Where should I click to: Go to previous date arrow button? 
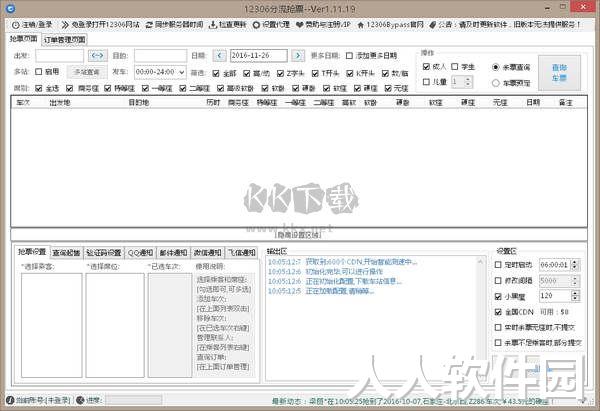[219, 55]
